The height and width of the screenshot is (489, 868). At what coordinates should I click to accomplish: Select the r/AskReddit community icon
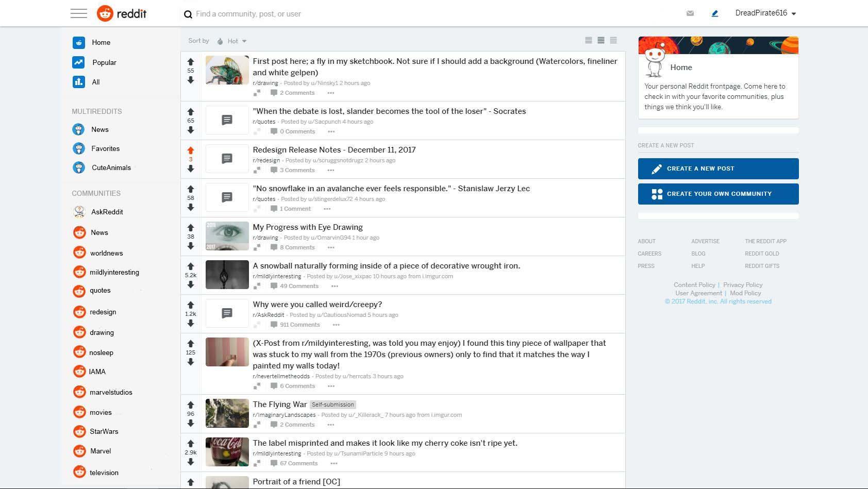(79, 212)
